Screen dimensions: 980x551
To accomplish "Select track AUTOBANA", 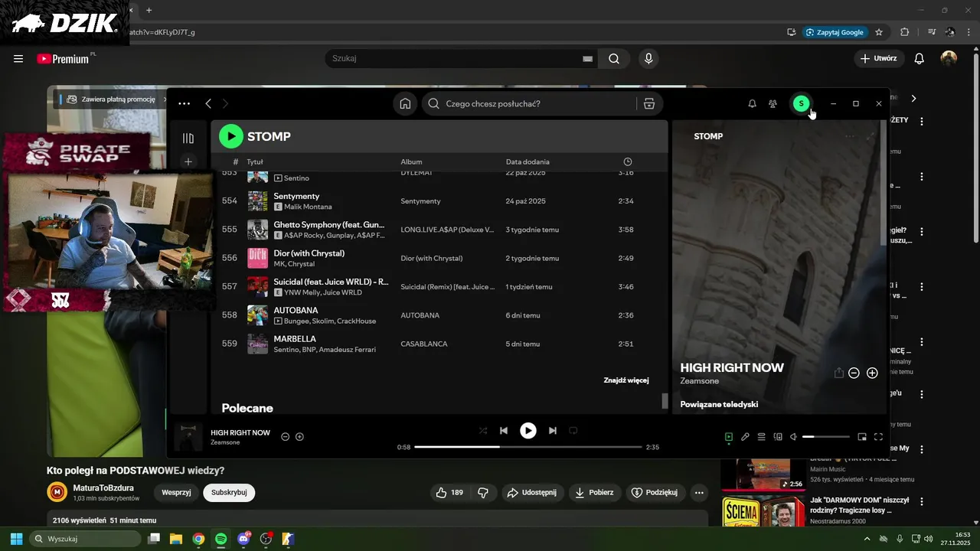I will pyautogui.click(x=439, y=315).
